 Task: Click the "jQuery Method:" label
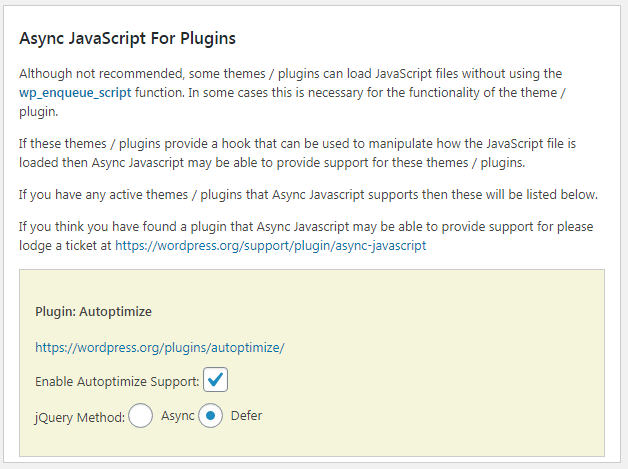pos(80,416)
